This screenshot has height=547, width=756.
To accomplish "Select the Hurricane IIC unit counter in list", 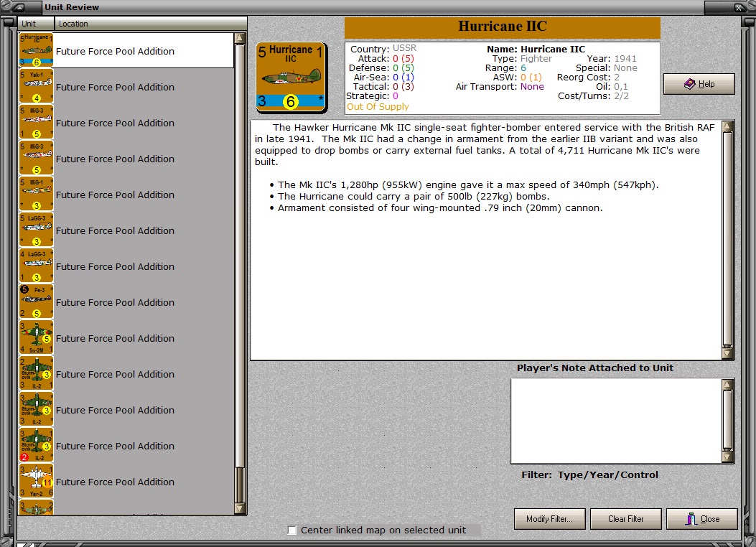I will click(x=36, y=50).
